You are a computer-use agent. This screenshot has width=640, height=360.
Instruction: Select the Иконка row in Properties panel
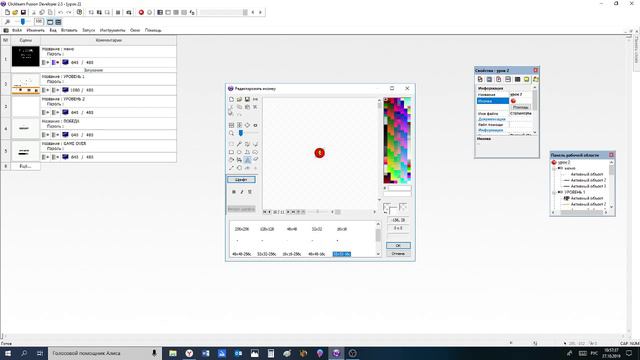coord(492,101)
